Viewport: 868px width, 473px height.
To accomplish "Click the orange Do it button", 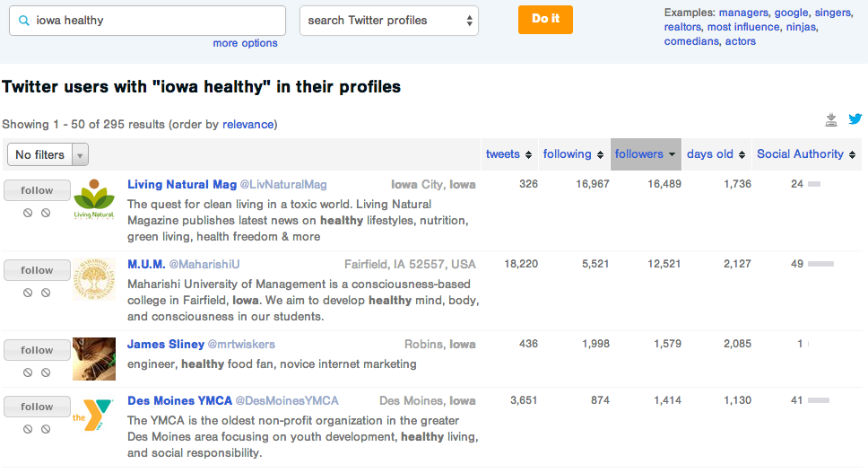I will pos(545,20).
